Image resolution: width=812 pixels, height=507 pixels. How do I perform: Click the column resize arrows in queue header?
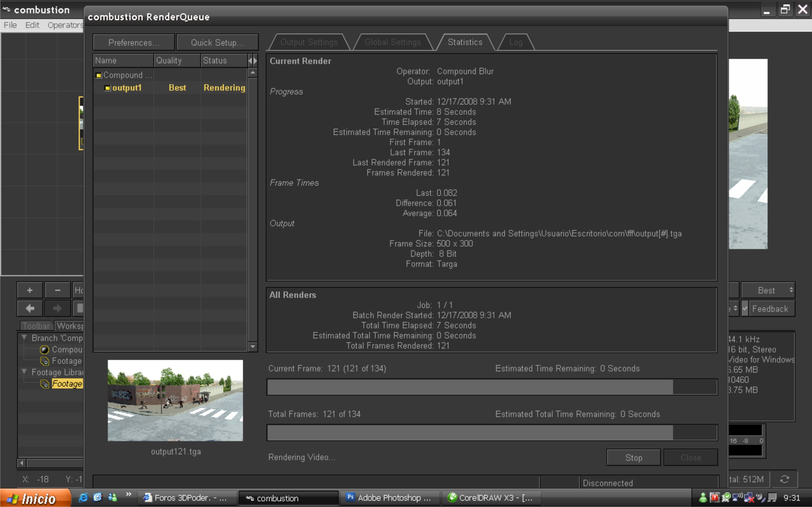[252, 61]
